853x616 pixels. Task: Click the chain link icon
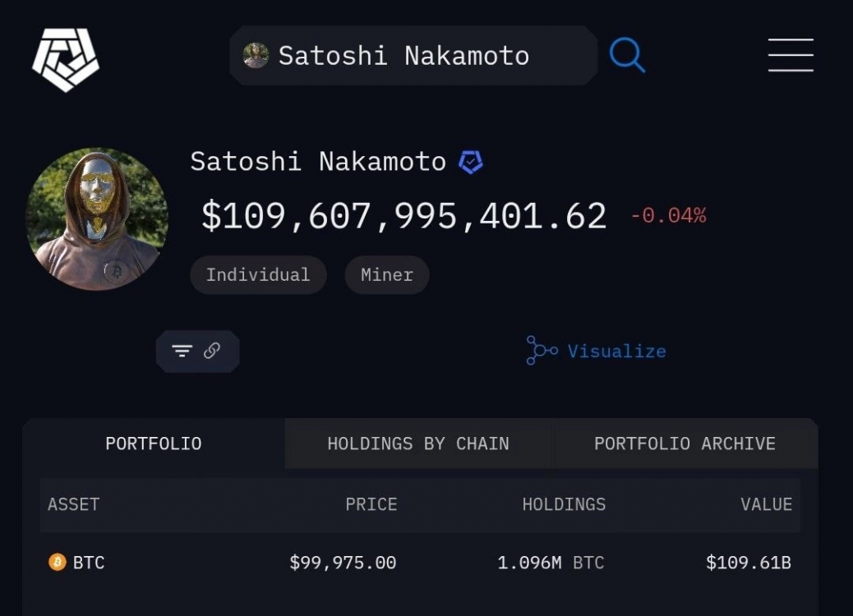point(212,352)
